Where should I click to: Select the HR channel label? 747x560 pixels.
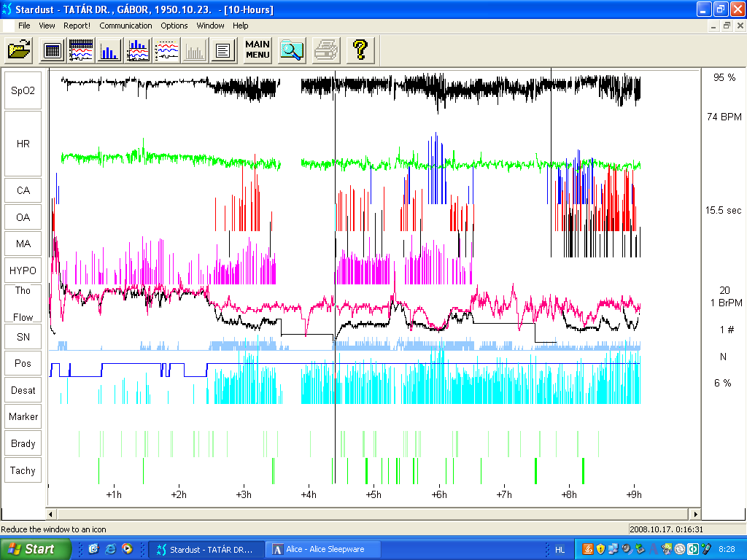click(x=23, y=144)
